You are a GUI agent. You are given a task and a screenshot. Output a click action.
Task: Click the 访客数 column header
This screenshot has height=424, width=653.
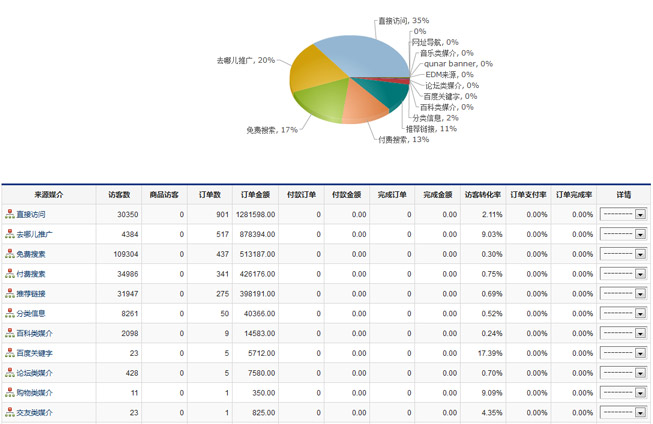119,195
